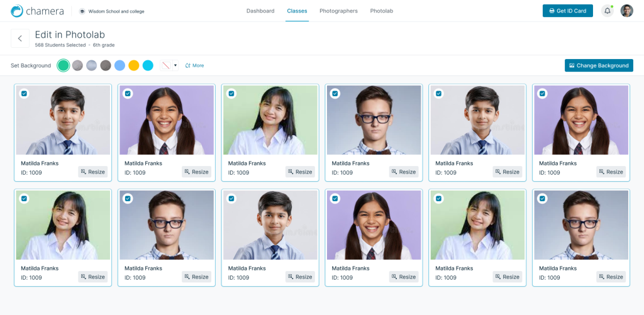Click the More backgrounds icon link

coord(194,65)
